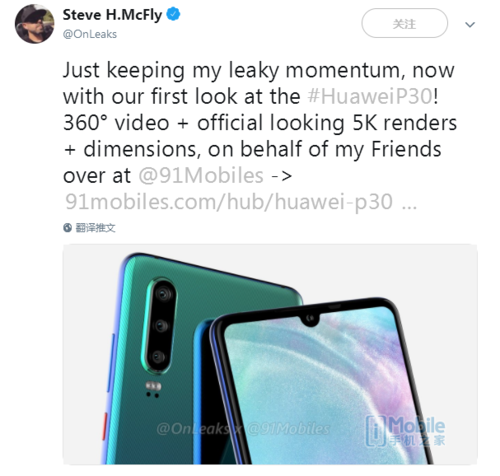500x476 pixels.
Task: Toggle the 关注 follow button
Action: coord(404,23)
